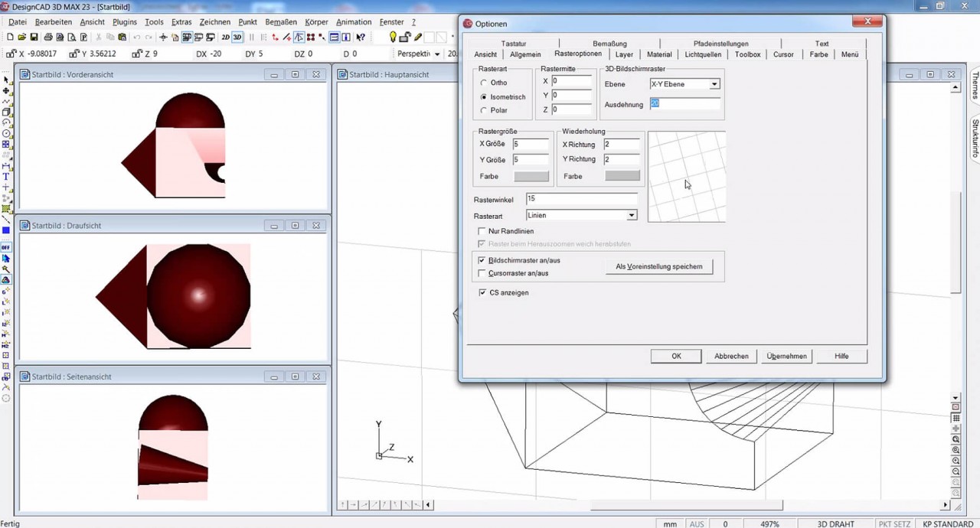The height and width of the screenshot is (528, 980).
Task: Enable the Cursorraster an/aus checkbox
Action: pos(482,273)
